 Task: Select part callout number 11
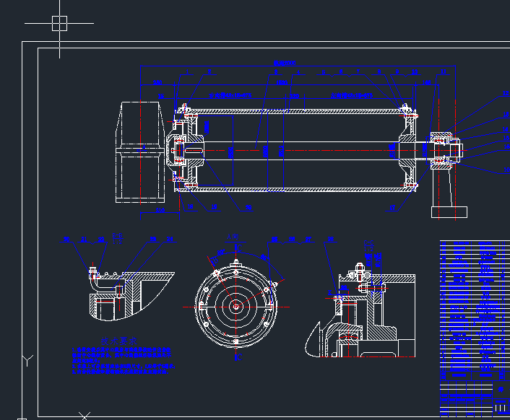point(444,71)
